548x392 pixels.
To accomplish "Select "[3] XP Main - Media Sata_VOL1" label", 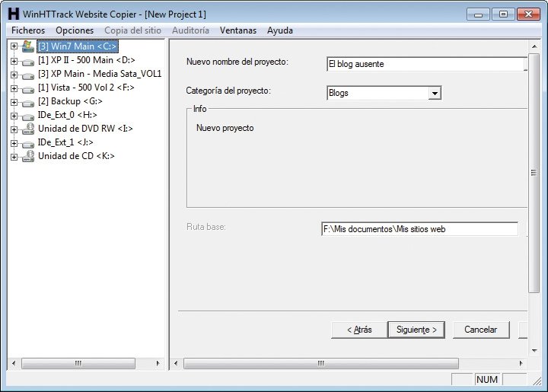I will pyautogui.click(x=100, y=74).
